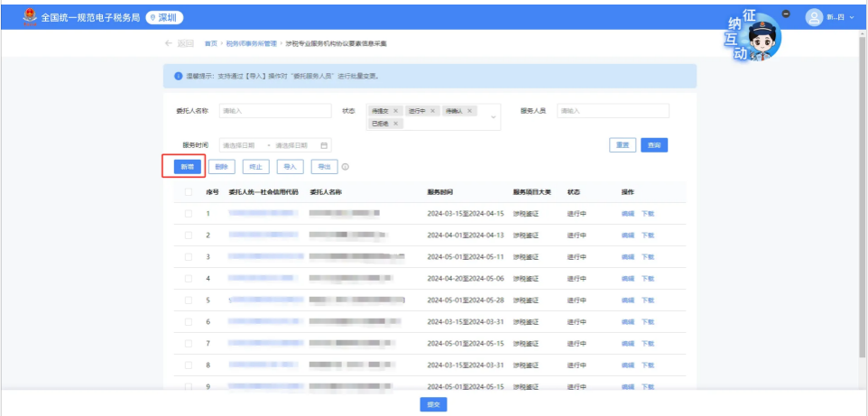Check the checkbox for row 2
The height and width of the screenshot is (416, 868).
pyautogui.click(x=189, y=236)
